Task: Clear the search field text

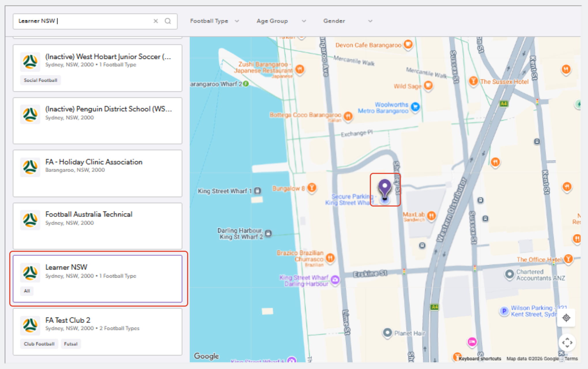Action: tap(156, 21)
